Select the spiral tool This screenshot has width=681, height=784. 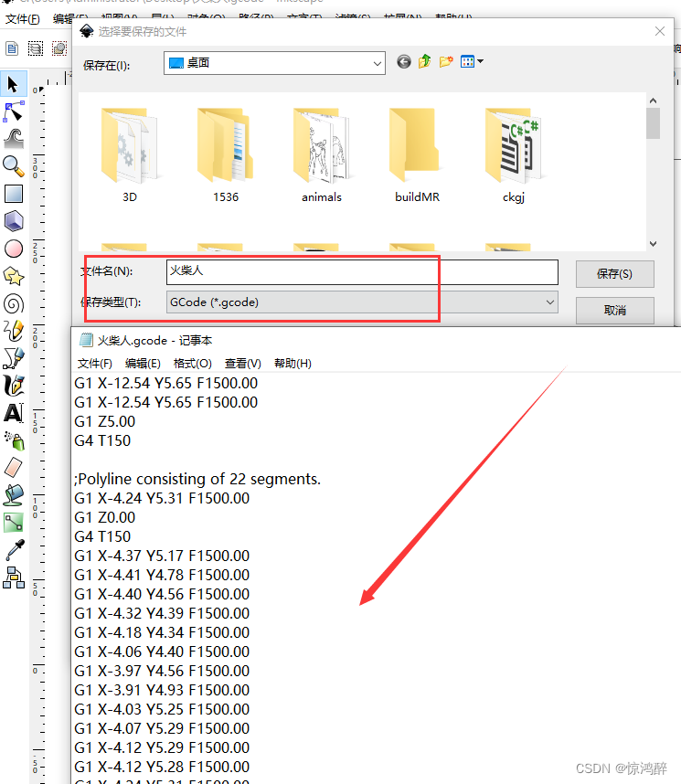pos(14,303)
